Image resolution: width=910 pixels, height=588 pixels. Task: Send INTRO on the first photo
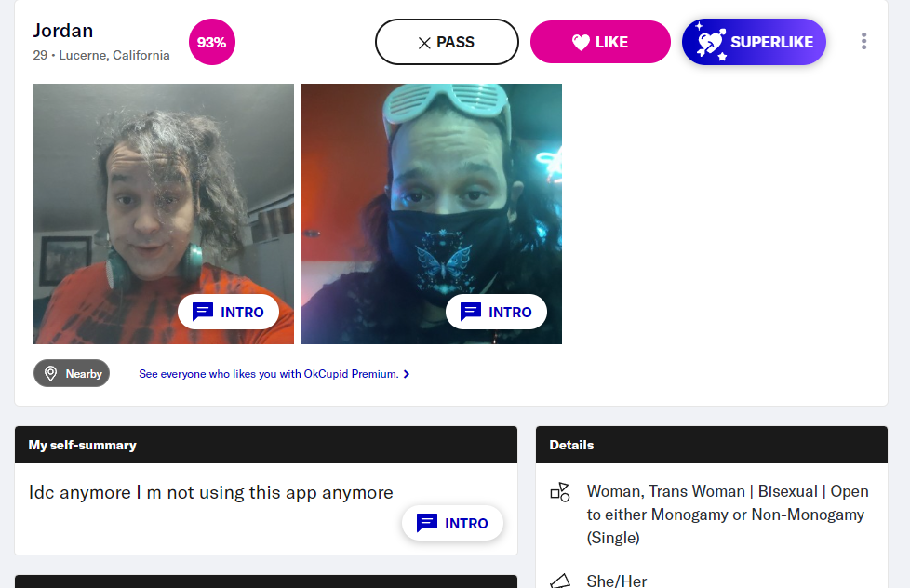click(228, 312)
